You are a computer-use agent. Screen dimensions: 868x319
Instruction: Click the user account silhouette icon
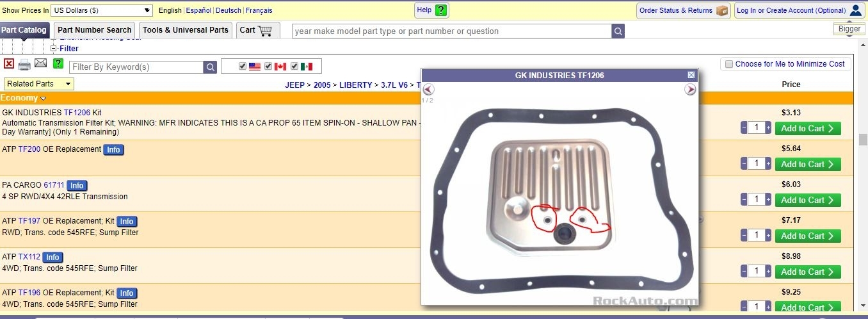[x=855, y=10]
